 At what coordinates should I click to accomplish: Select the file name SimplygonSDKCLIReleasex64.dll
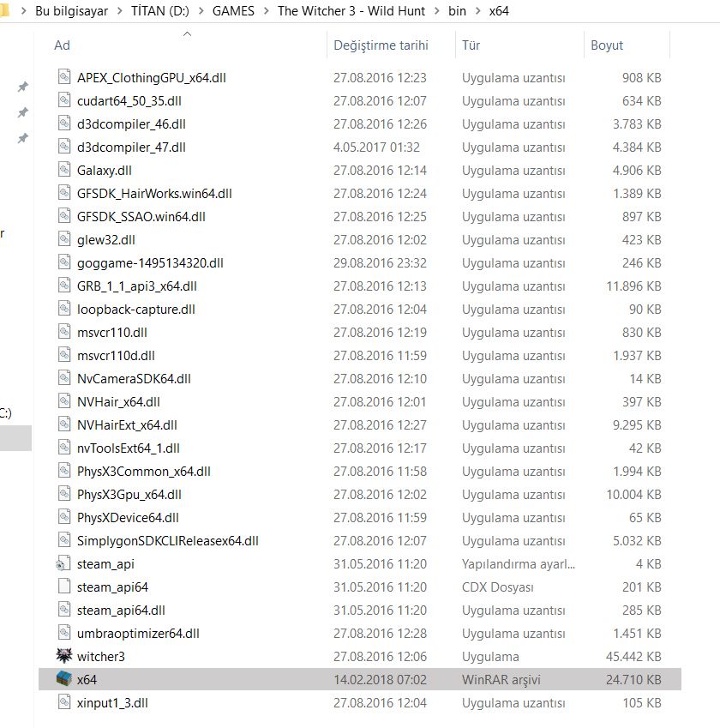coord(168,541)
